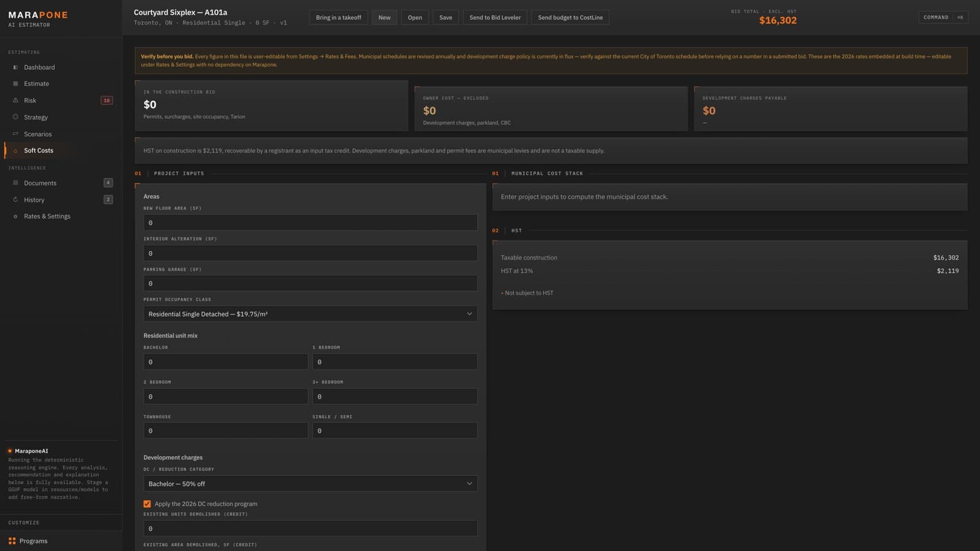The height and width of the screenshot is (551, 980).
Task: Disable the 2026 DC reduction program checkbox
Action: point(147,504)
